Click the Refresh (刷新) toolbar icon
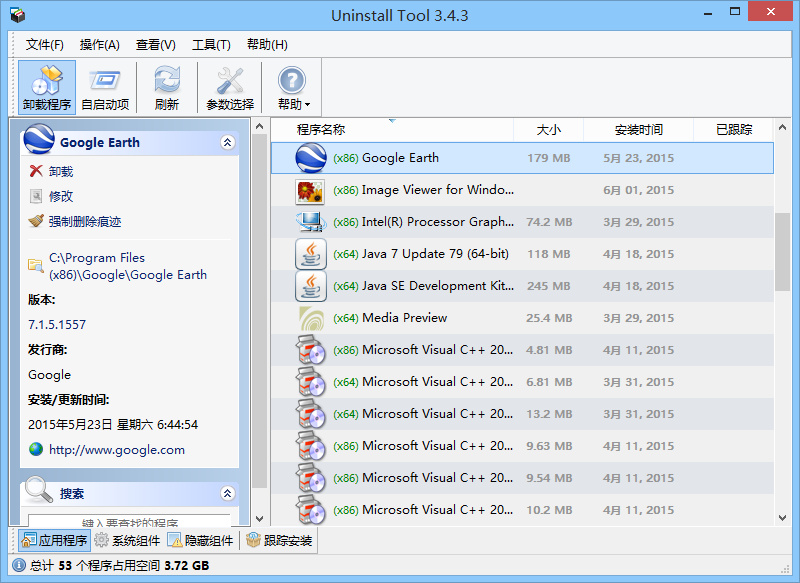This screenshot has height=583, width=800. 167,87
